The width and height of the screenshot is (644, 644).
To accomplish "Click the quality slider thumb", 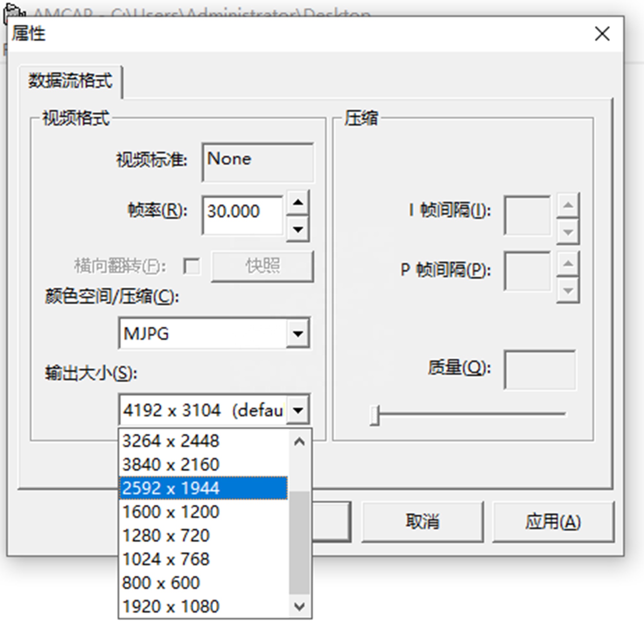I will pos(375,415).
